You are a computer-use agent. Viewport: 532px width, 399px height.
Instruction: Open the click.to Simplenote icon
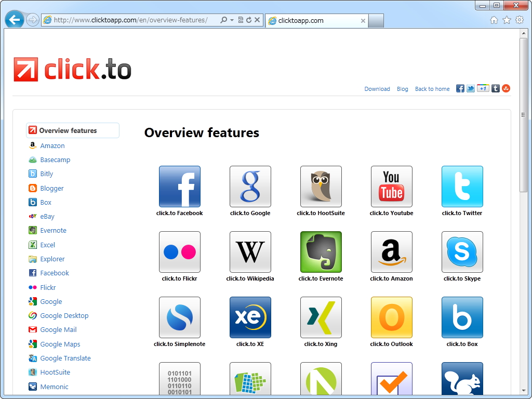click(x=179, y=317)
